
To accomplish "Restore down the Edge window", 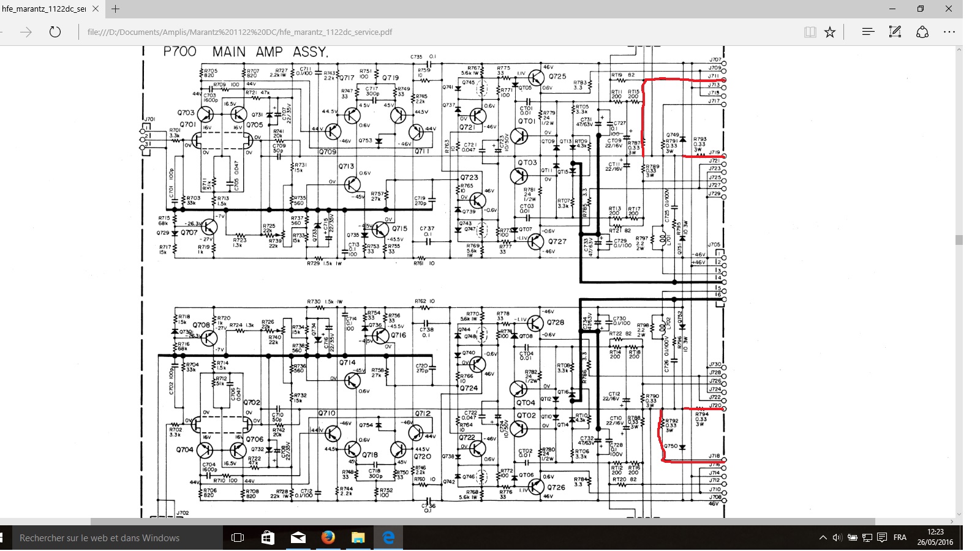I will click(x=920, y=9).
